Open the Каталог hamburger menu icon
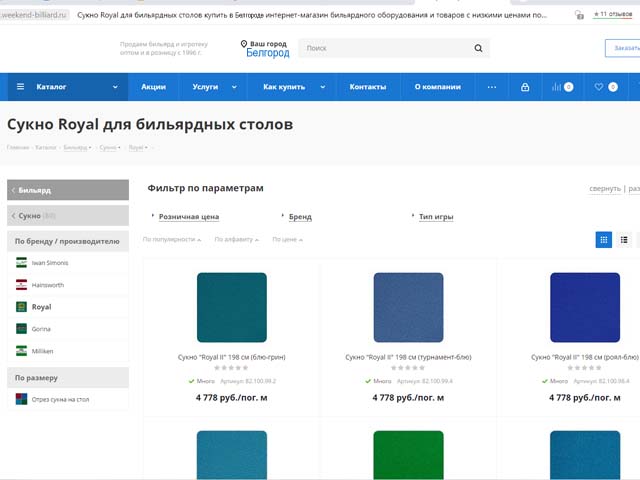This screenshot has height=480, width=640. pyautogui.click(x=20, y=87)
